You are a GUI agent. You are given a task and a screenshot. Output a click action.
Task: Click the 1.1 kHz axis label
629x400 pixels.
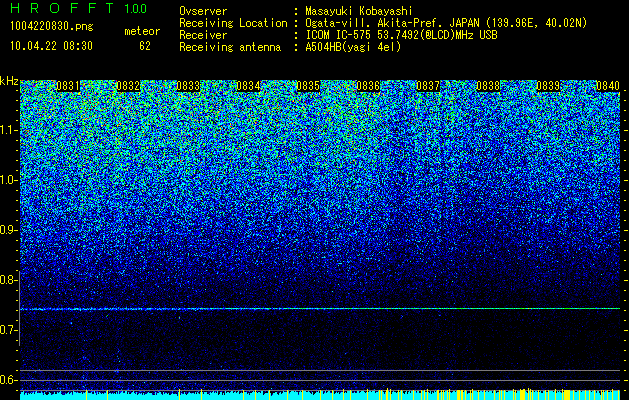coord(7,130)
